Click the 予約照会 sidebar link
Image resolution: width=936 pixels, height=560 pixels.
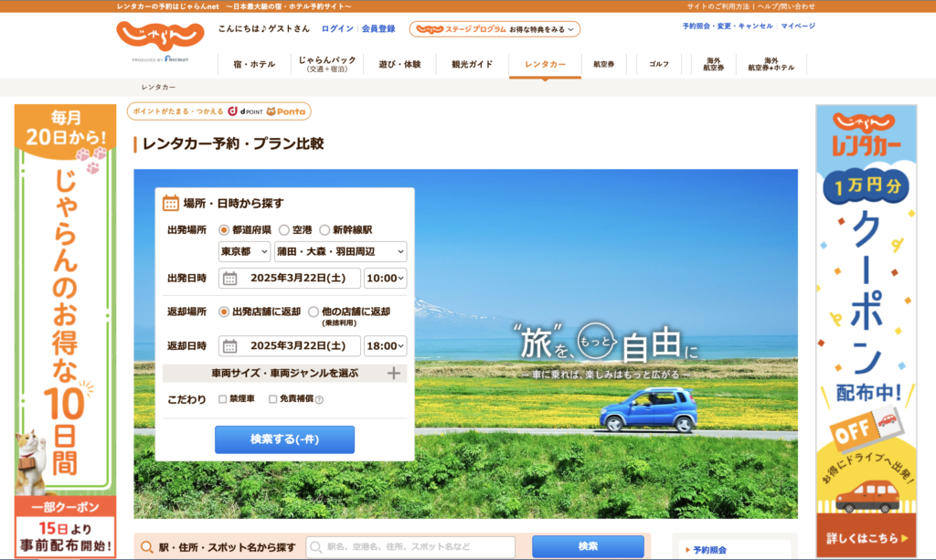709,550
